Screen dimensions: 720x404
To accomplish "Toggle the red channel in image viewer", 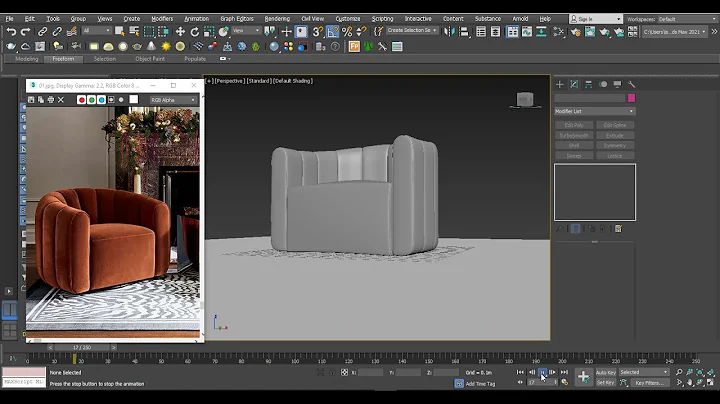I will coord(82,100).
